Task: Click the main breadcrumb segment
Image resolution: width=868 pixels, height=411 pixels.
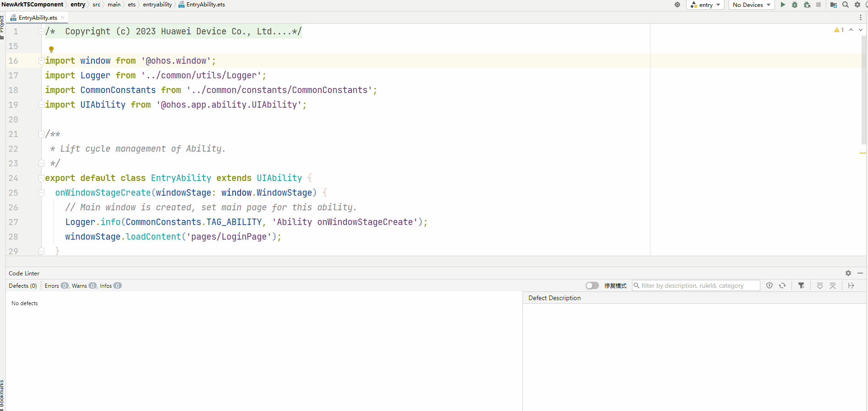Action: point(114,5)
